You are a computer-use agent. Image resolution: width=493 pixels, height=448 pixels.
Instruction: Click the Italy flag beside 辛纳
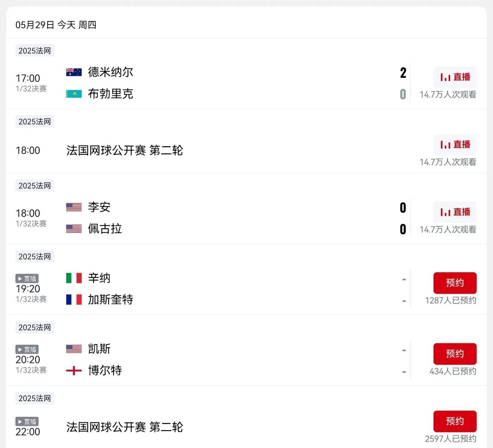[74, 278]
